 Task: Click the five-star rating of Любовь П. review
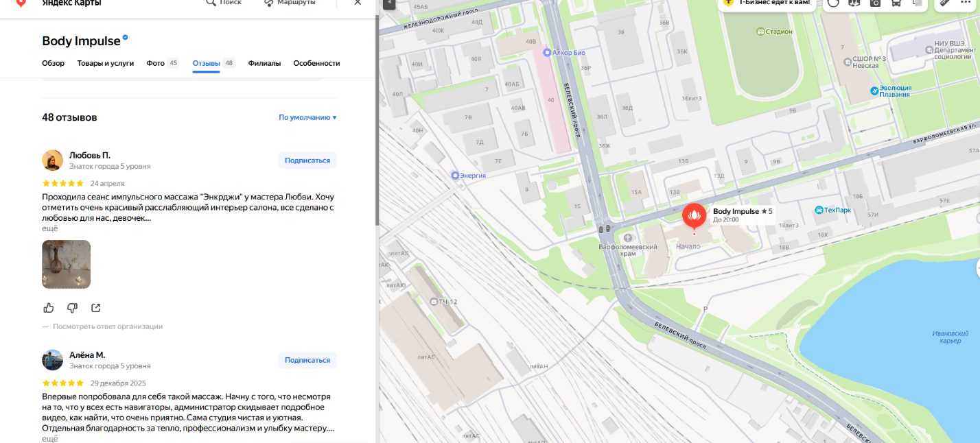63,183
